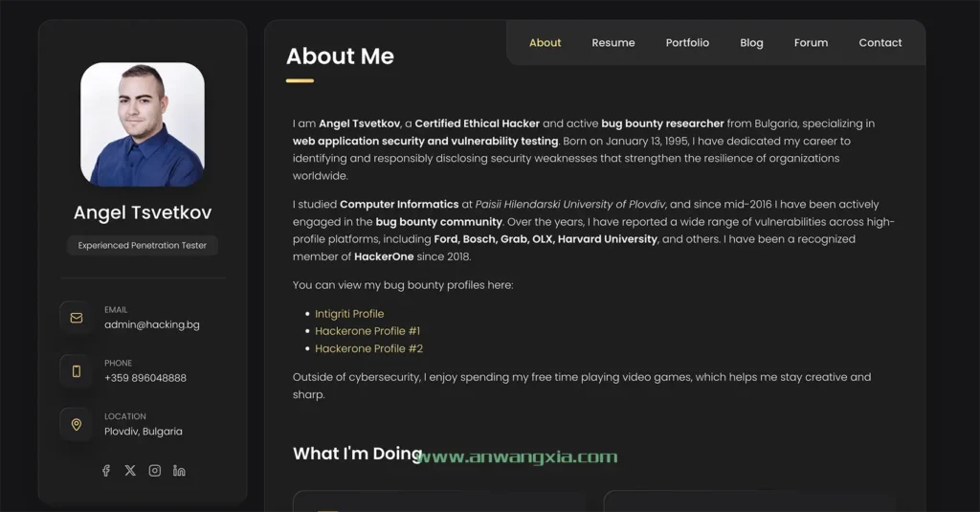Visit the Hackerone Profile #2 link
The image size is (980, 512).
click(368, 348)
